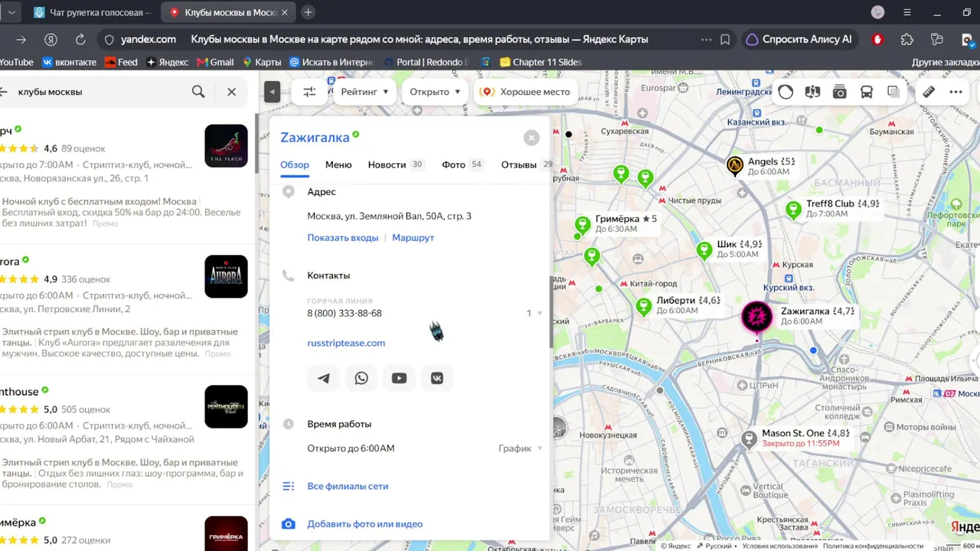
Task: Expand additional phone numbers list
Action: (534, 313)
